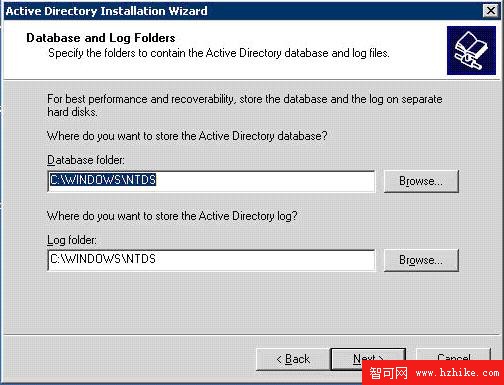Click the text 'Where do you want to store the Active Directory database?'
This screenshot has width=504, height=385.
[187, 136]
